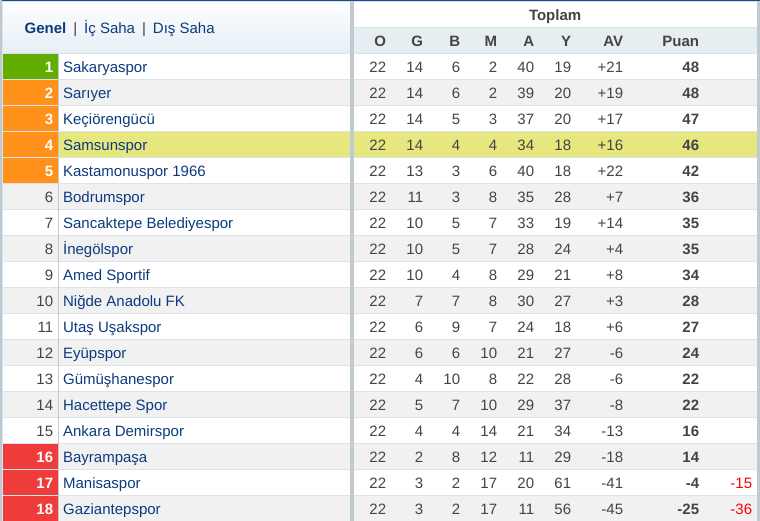Open the Bodrumspor team link
The height and width of the screenshot is (521, 760).
pyautogui.click(x=104, y=197)
